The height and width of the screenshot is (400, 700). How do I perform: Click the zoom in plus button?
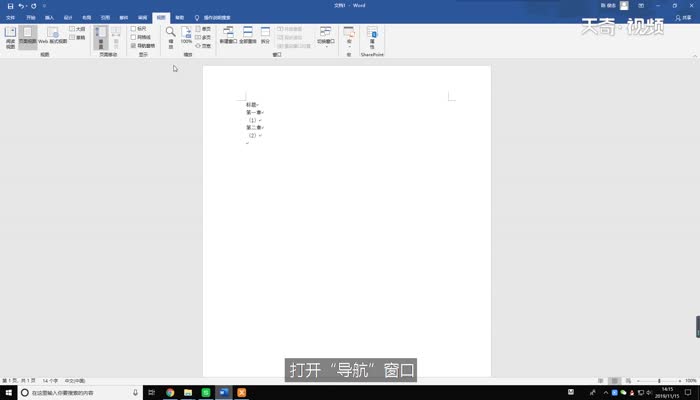click(x=680, y=381)
